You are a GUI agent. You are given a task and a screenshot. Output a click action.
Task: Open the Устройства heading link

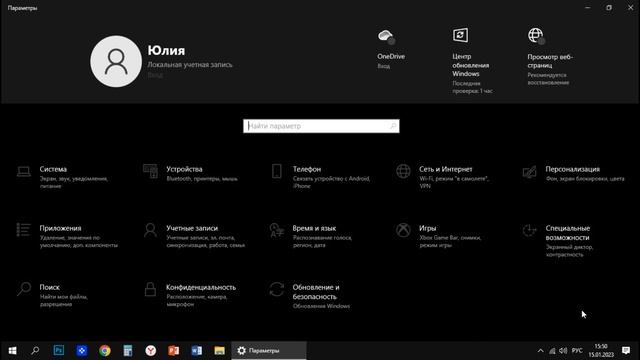pyautogui.click(x=184, y=169)
